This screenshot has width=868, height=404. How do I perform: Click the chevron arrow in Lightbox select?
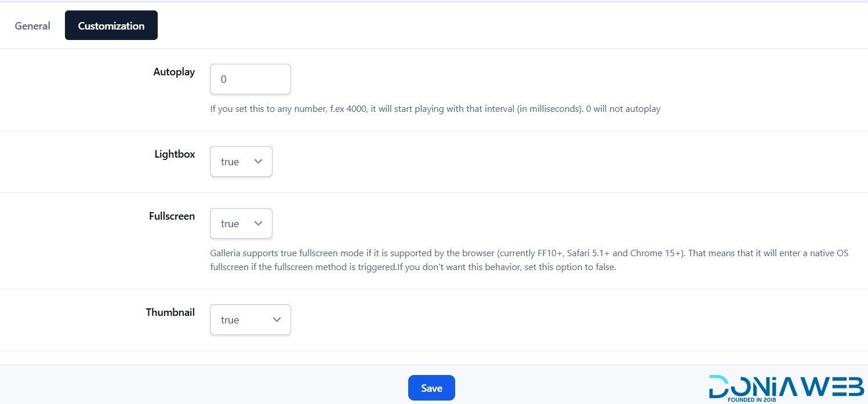click(x=259, y=162)
